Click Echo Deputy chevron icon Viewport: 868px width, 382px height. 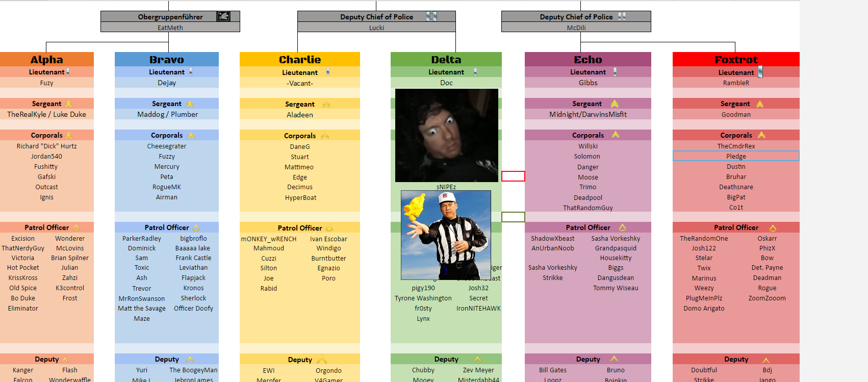[x=614, y=359]
